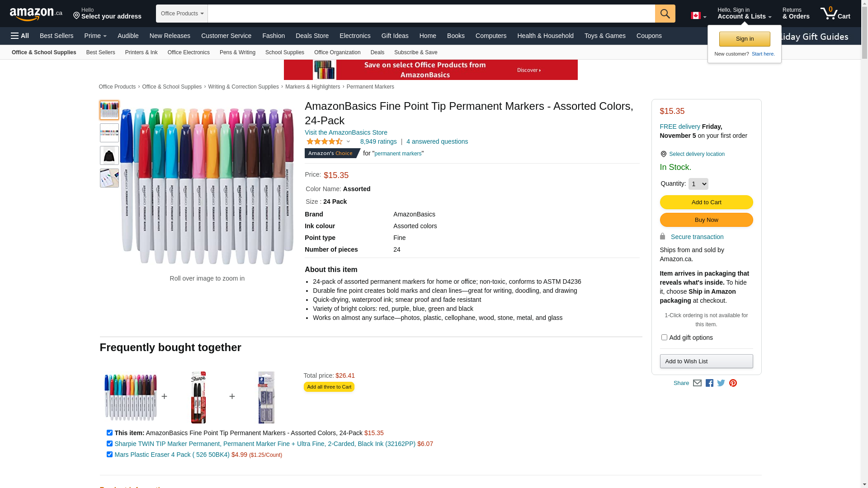Open the Office Products search category dropdown
The width and height of the screenshot is (868, 488).
pos(182,14)
